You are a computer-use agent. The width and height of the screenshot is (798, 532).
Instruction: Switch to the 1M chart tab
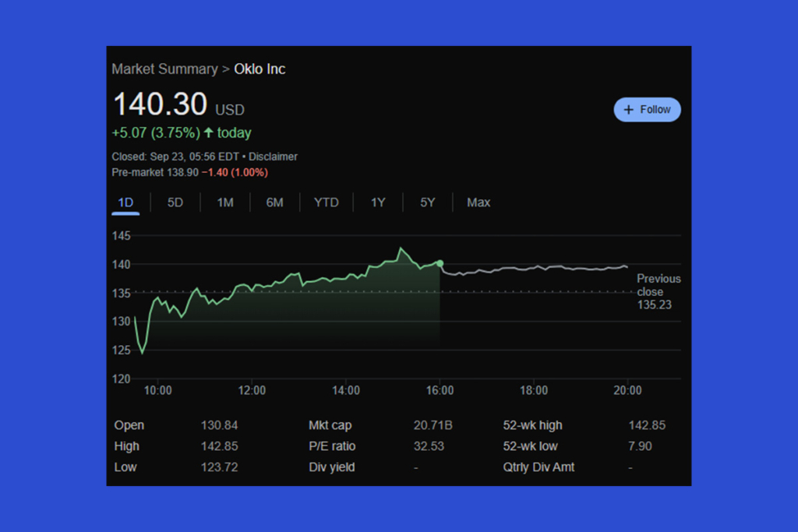pyautogui.click(x=225, y=203)
